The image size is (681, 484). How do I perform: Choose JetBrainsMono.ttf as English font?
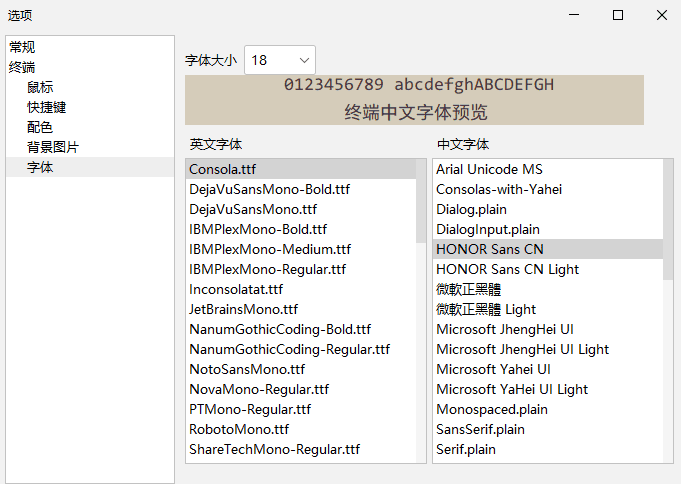tap(301, 309)
